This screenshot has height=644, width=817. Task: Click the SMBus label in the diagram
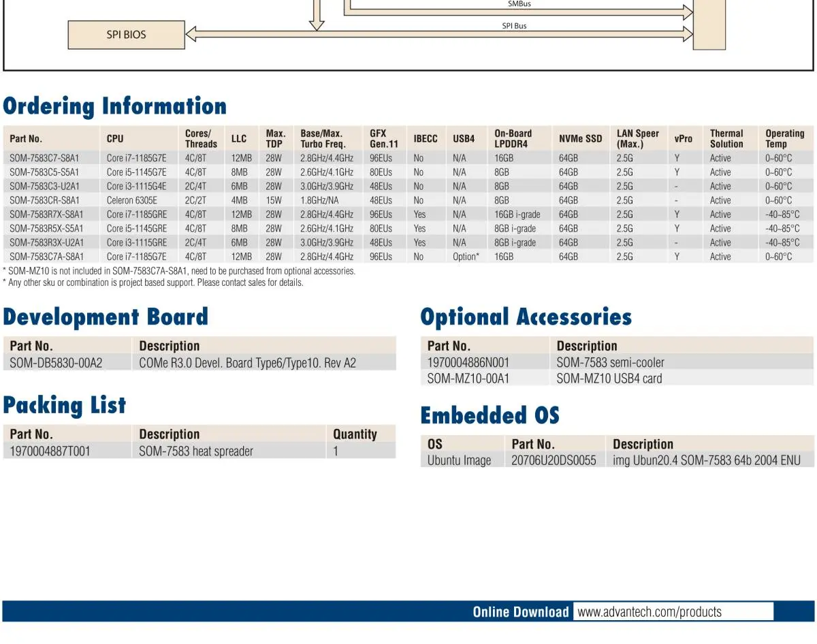[519, 4]
